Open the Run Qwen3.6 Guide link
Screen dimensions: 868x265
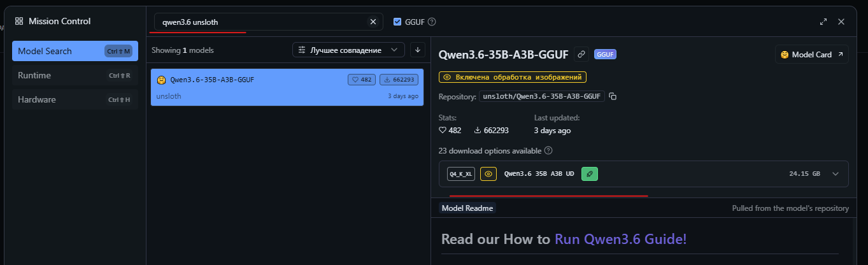621,240
